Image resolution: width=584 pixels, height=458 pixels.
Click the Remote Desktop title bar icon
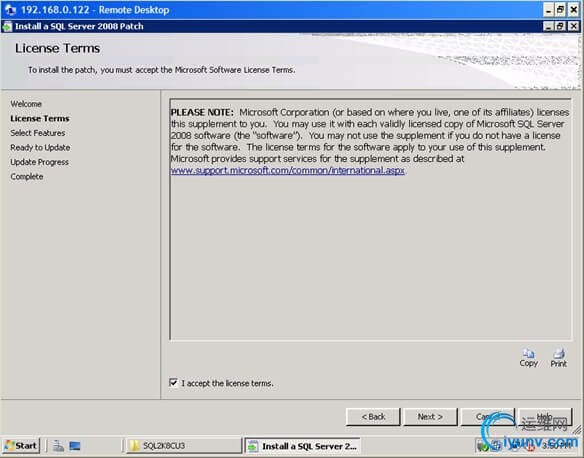point(10,10)
